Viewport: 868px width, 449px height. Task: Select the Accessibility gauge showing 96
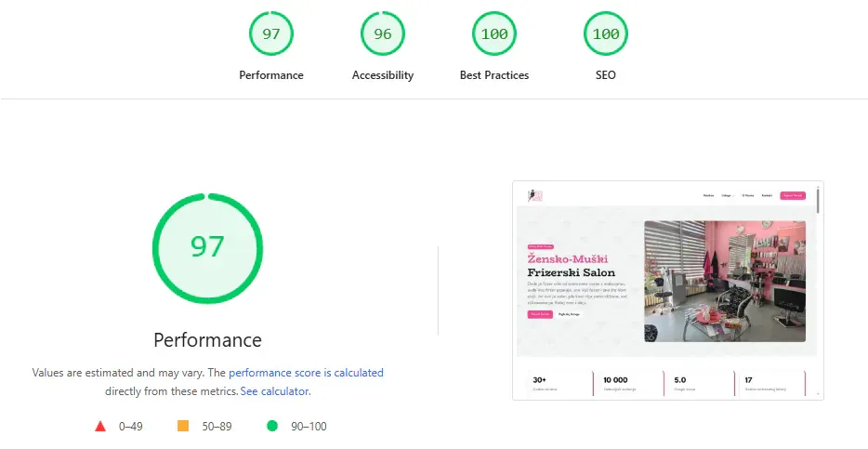pos(382,34)
